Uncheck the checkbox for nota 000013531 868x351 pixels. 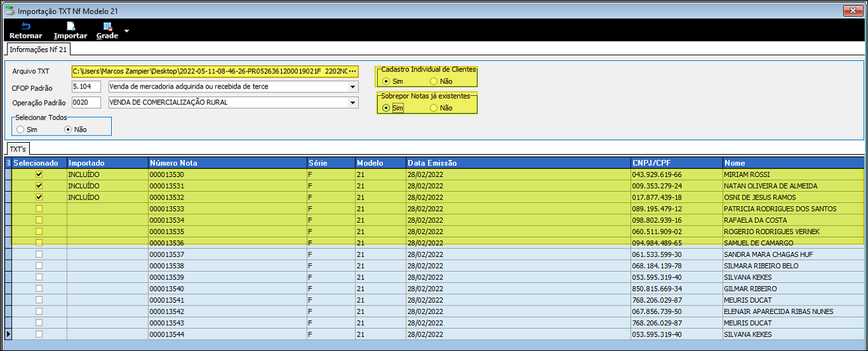[x=39, y=186]
